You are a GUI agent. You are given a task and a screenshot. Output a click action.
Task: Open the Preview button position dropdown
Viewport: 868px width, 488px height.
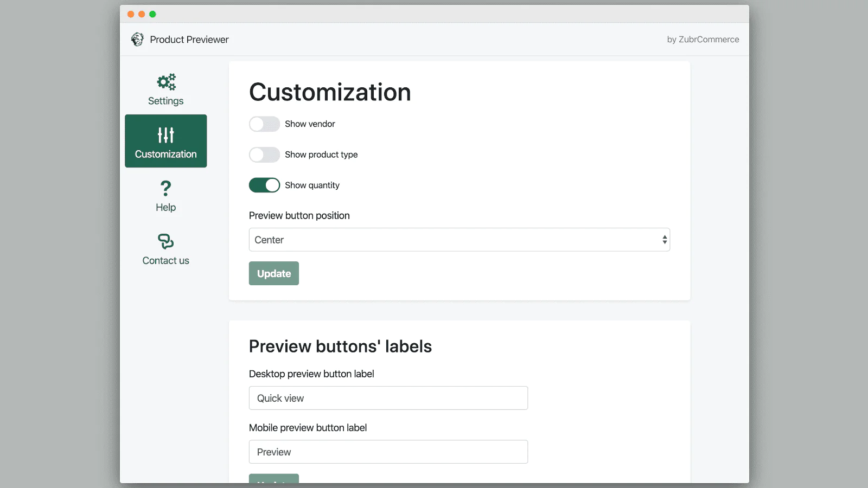pos(459,240)
